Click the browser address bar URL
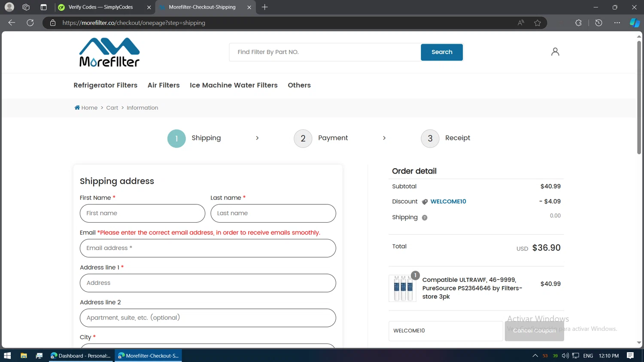644x362 pixels. click(x=134, y=23)
